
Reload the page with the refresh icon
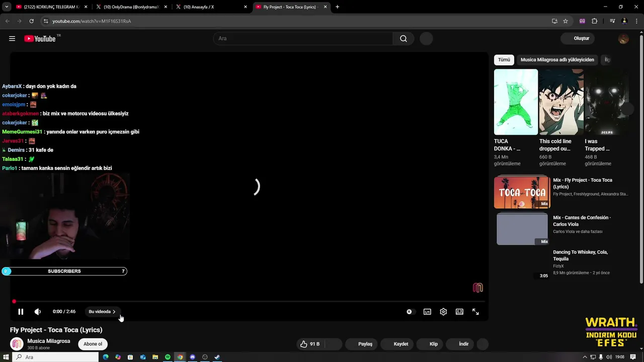point(31,21)
